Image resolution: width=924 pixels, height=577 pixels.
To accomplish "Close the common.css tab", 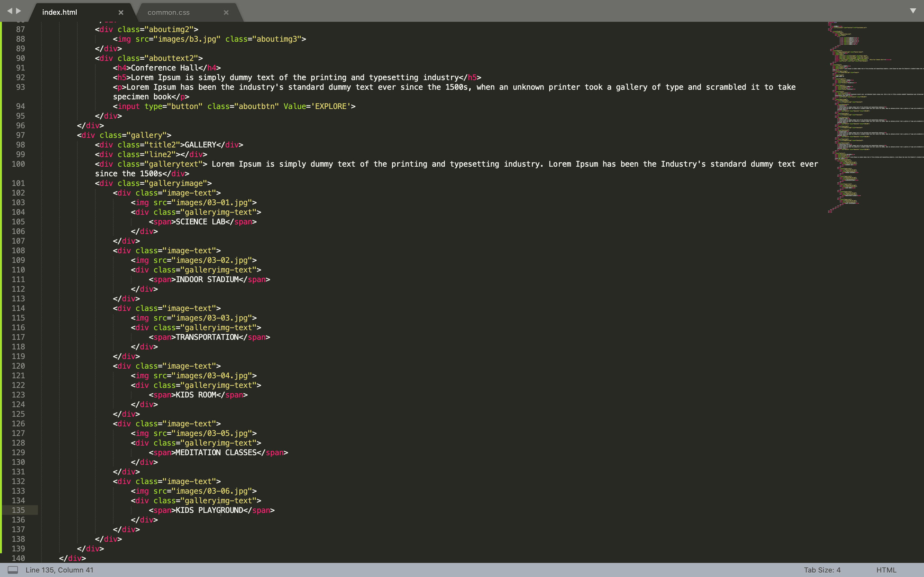I will 226,13.
